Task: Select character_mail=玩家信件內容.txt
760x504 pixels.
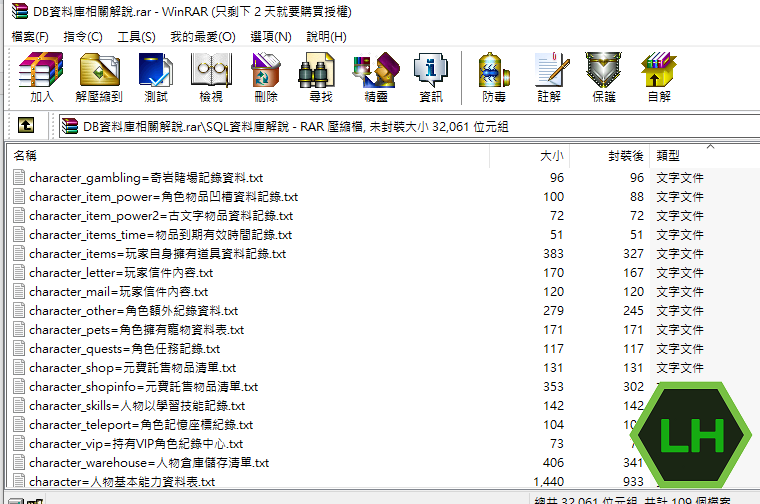Action: (x=118, y=292)
